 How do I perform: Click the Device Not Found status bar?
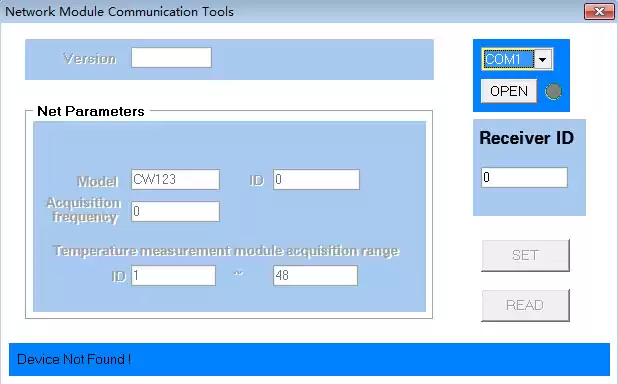pos(309,359)
